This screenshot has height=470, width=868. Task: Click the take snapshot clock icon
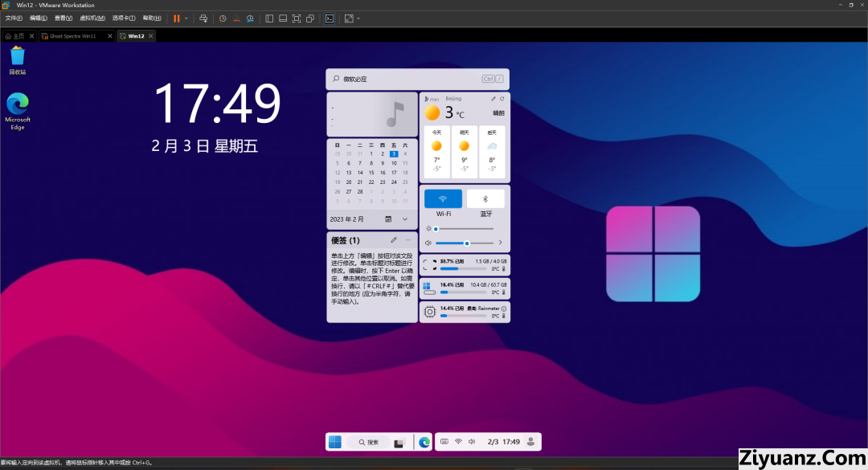point(223,18)
